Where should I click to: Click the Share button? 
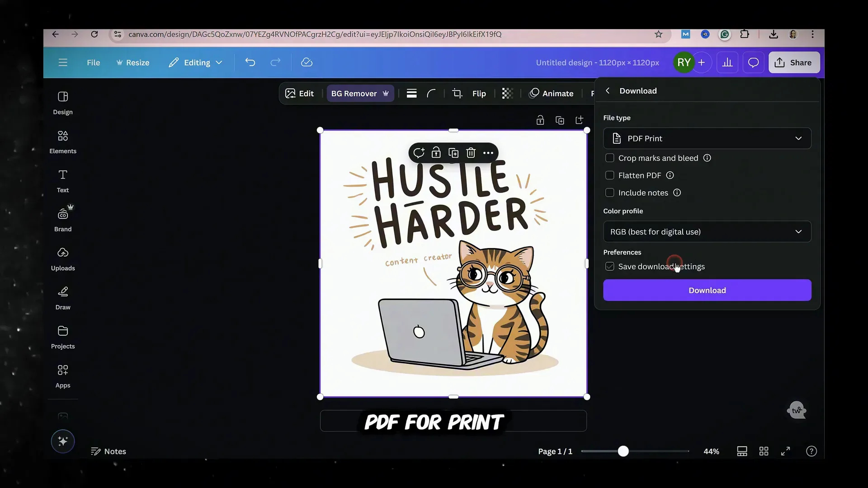(x=794, y=62)
